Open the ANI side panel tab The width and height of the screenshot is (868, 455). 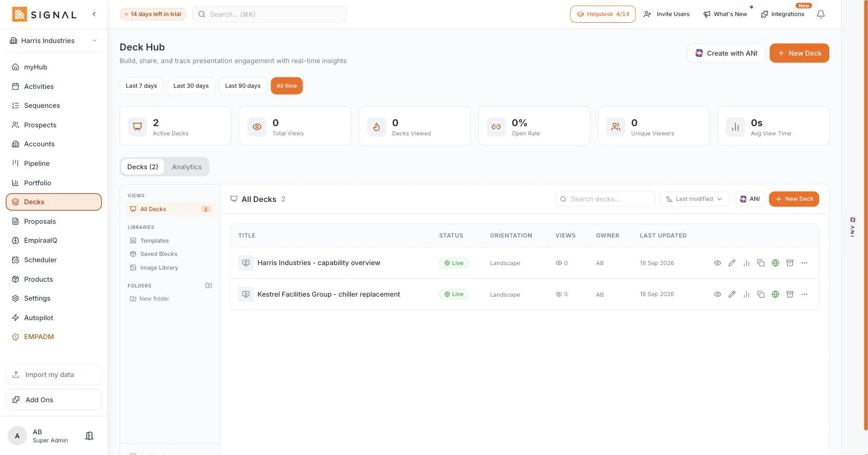click(x=852, y=227)
